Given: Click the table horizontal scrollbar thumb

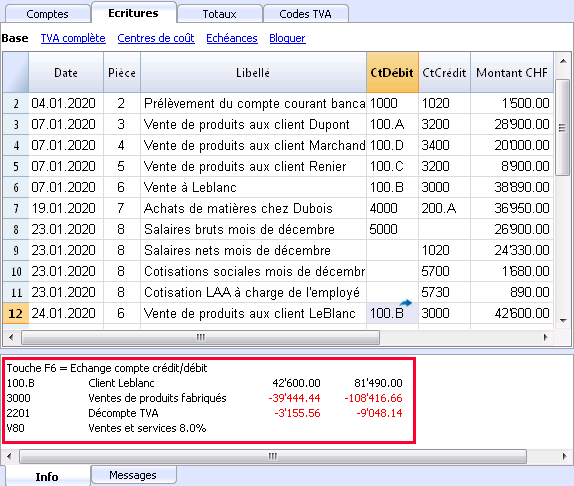Looking at the screenshot, I should click(x=200, y=337).
